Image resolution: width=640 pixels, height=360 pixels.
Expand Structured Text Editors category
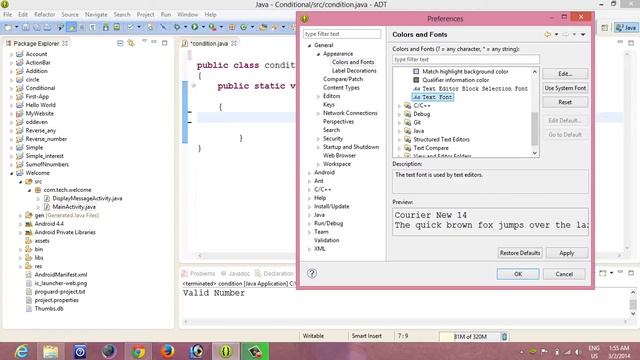[x=399, y=140]
